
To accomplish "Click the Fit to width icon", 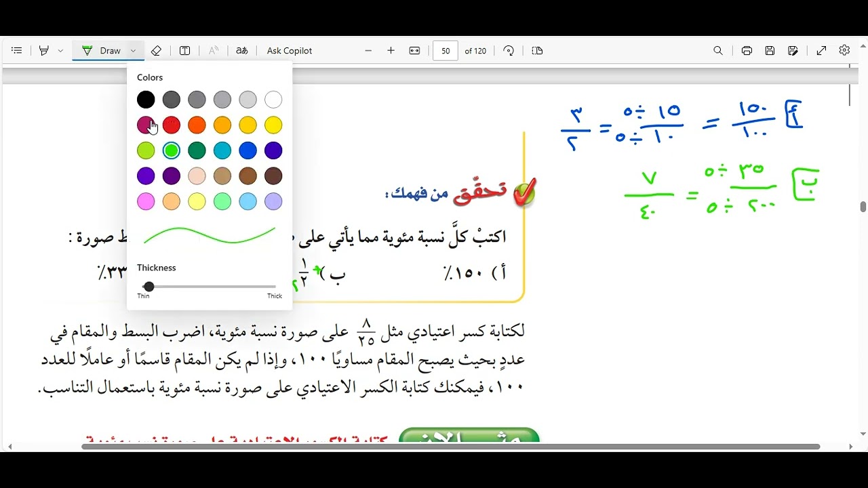I will pyautogui.click(x=415, y=51).
